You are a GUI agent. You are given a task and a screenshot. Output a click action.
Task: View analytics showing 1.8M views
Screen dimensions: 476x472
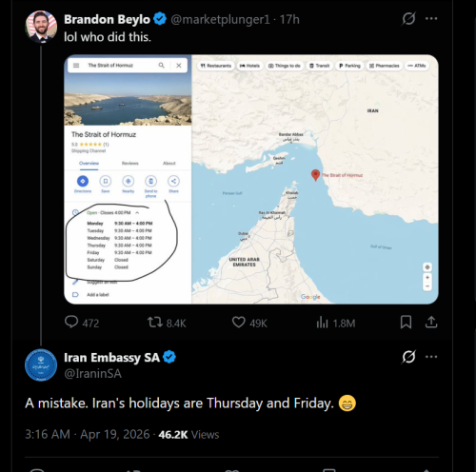point(322,323)
